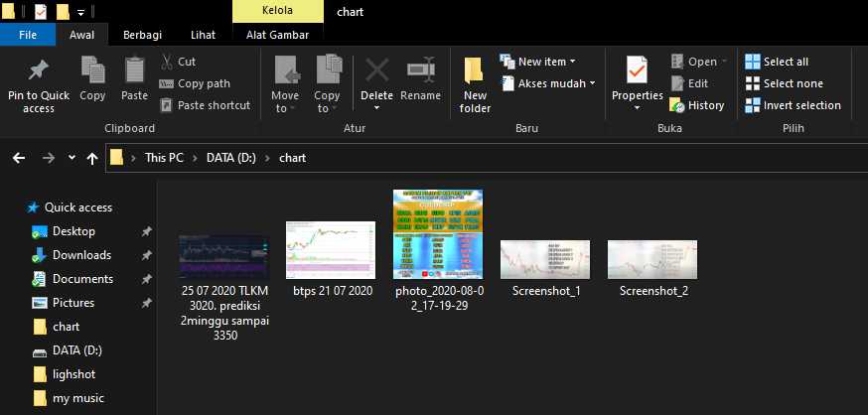The image size is (868, 415).
Task: Click the Copy icon in Clipboard group
Action: coord(92,71)
